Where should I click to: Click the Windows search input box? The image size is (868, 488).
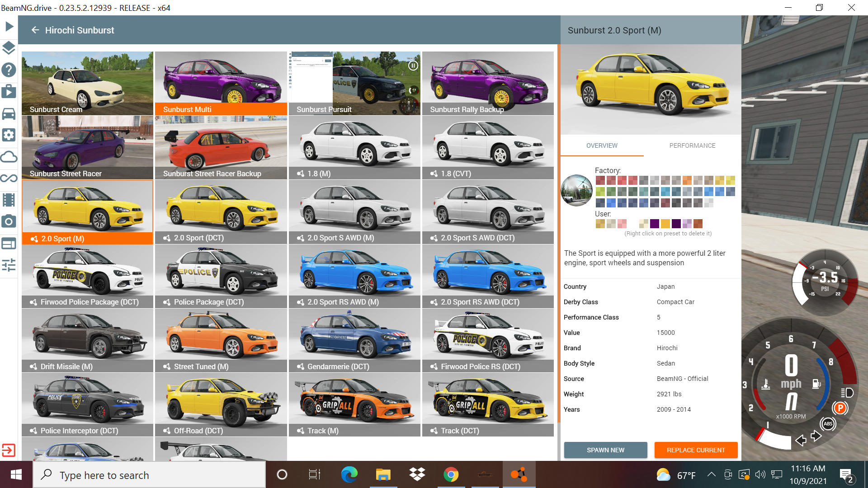click(149, 475)
